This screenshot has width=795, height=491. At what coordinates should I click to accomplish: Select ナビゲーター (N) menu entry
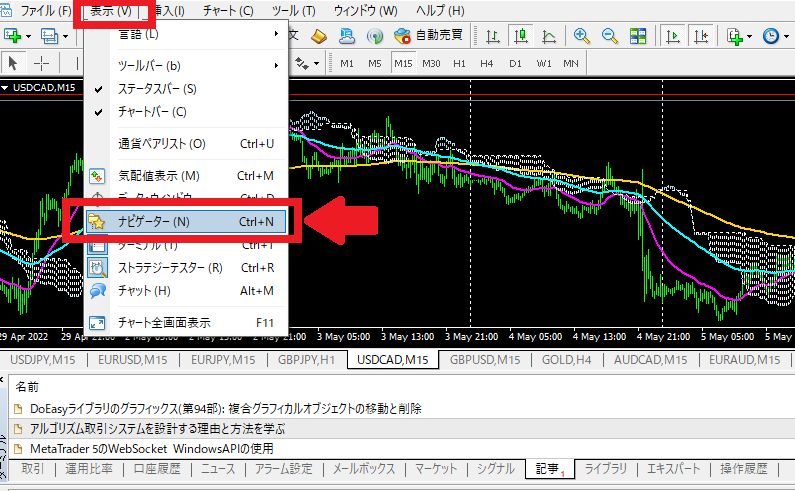point(186,222)
